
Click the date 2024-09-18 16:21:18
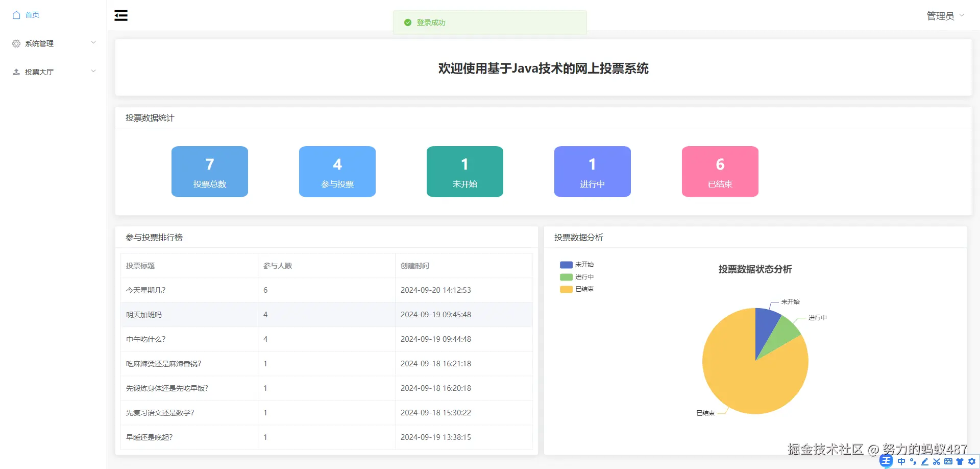pyautogui.click(x=436, y=364)
